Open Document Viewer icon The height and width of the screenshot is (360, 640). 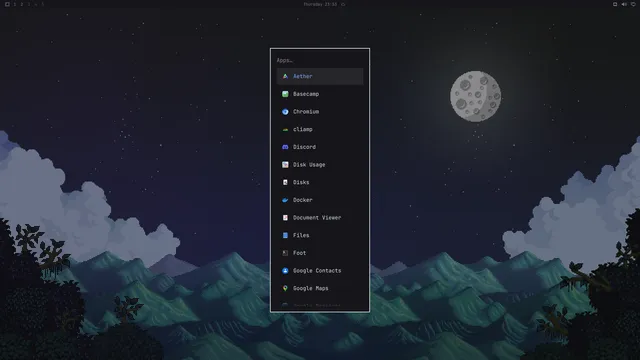[x=285, y=218]
